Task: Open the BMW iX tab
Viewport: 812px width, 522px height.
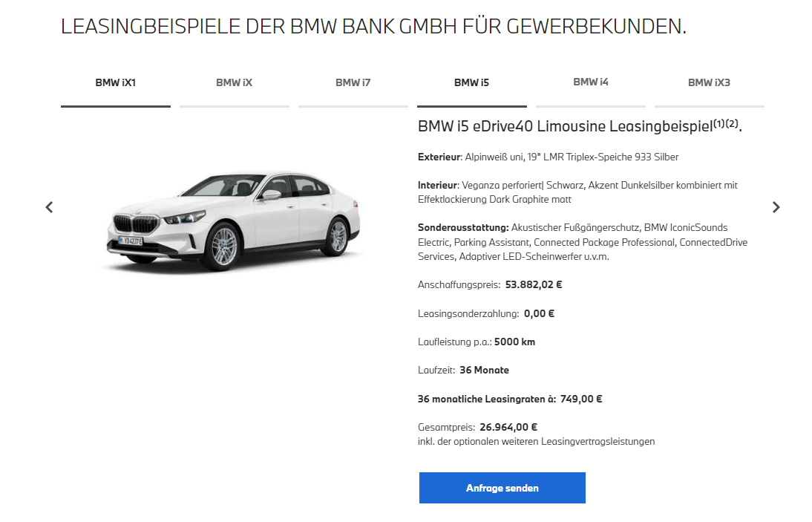Action: click(234, 83)
